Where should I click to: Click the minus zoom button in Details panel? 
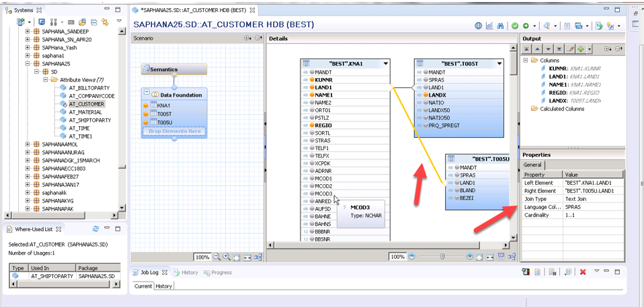[x=411, y=257]
